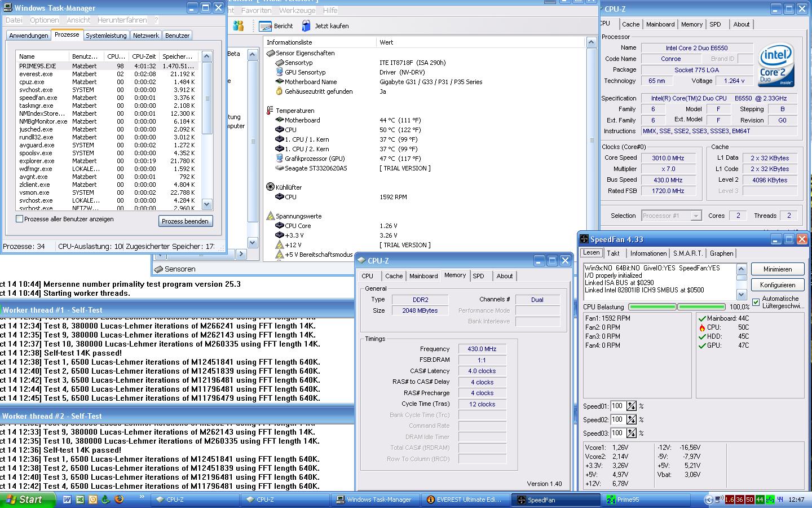Click the Kühllüfter fan icon
This screenshot has width=812, height=508.
tap(270, 187)
